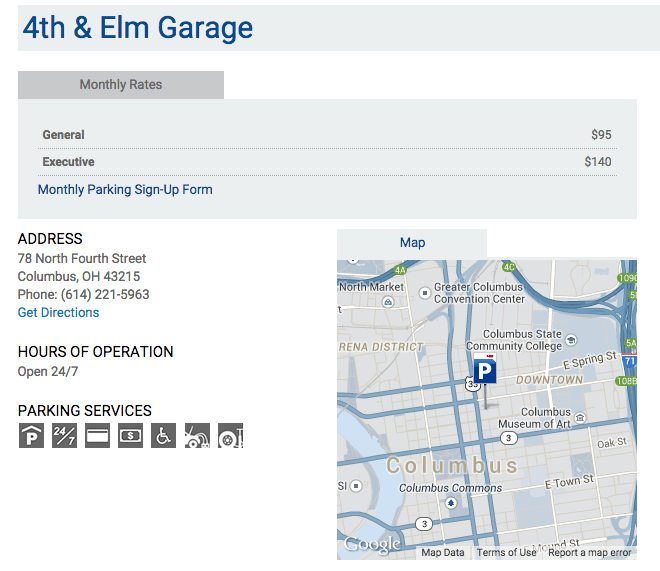The height and width of the screenshot is (571, 660).
Task: Open the map's Terms of Use
Action: (506, 552)
